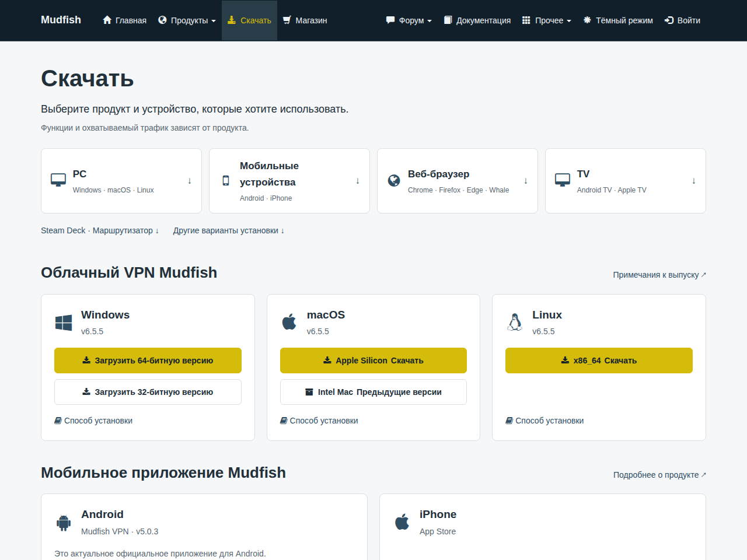Click the Войти login link
The image size is (747, 560).
(x=682, y=20)
